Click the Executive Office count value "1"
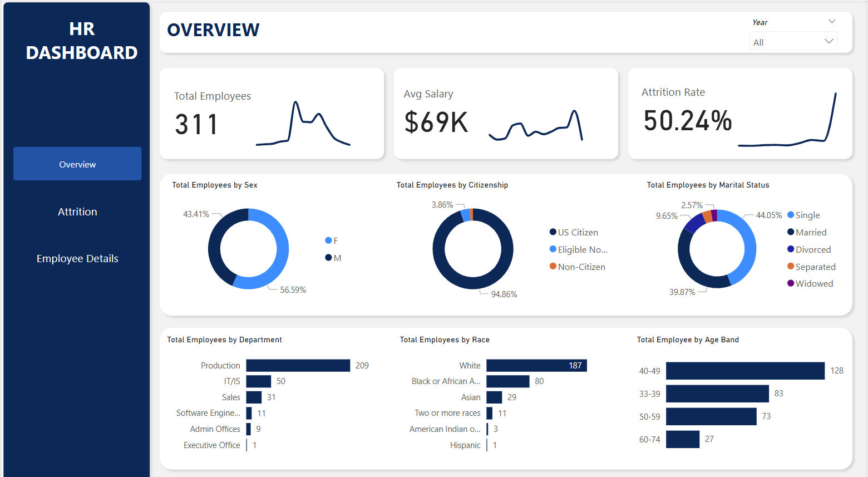The height and width of the screenshot is (477, 868). click(254, 445)
